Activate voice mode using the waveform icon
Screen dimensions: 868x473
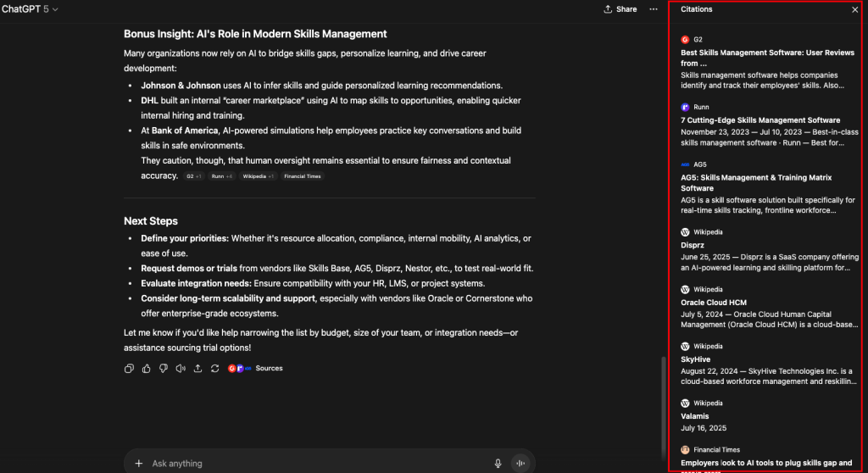point(520,464)
